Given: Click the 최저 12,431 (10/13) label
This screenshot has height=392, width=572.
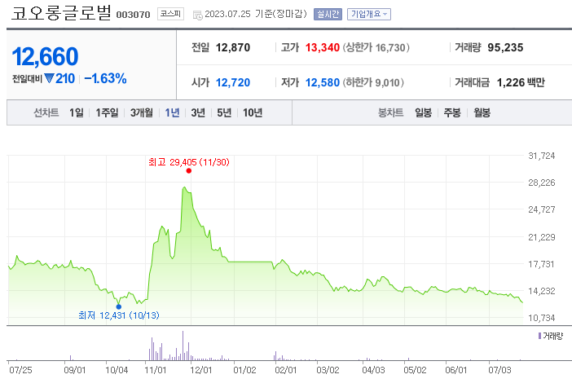Looking at the screenshot, I should [119, 315].
